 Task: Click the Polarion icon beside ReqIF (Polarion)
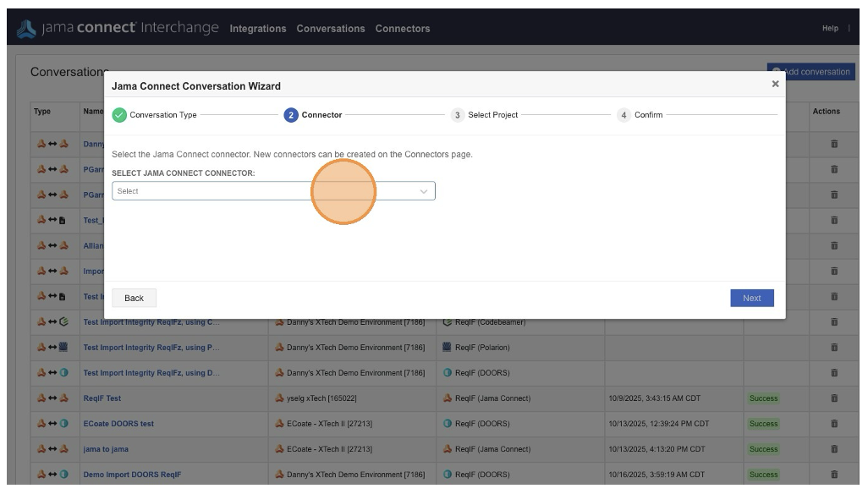click(x=448, y=348)
